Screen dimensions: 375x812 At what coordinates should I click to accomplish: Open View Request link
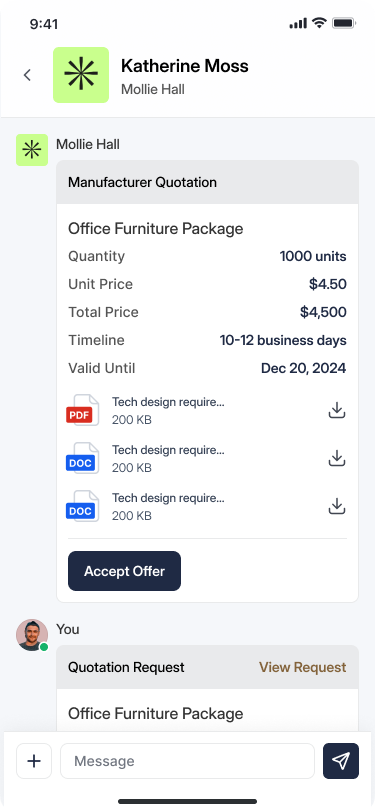point(302,667)
